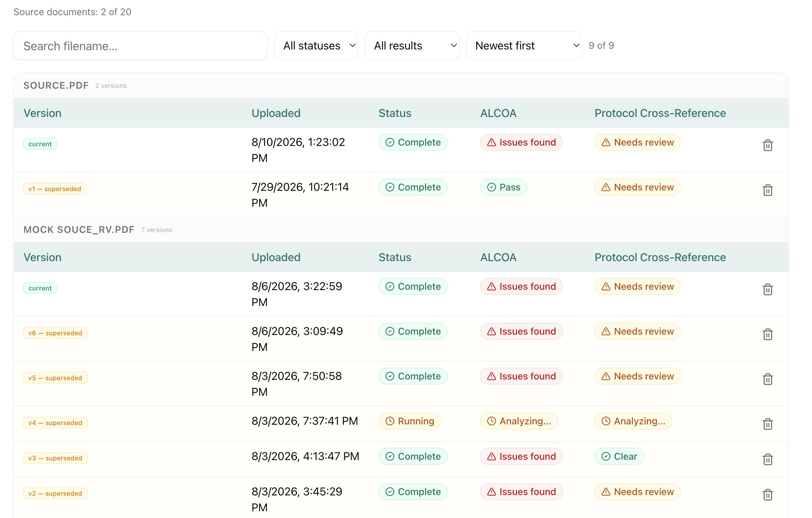Click Complete status dated 8/10/2026
The width and height of the screenshot is (812, 518).
point(413,142)
